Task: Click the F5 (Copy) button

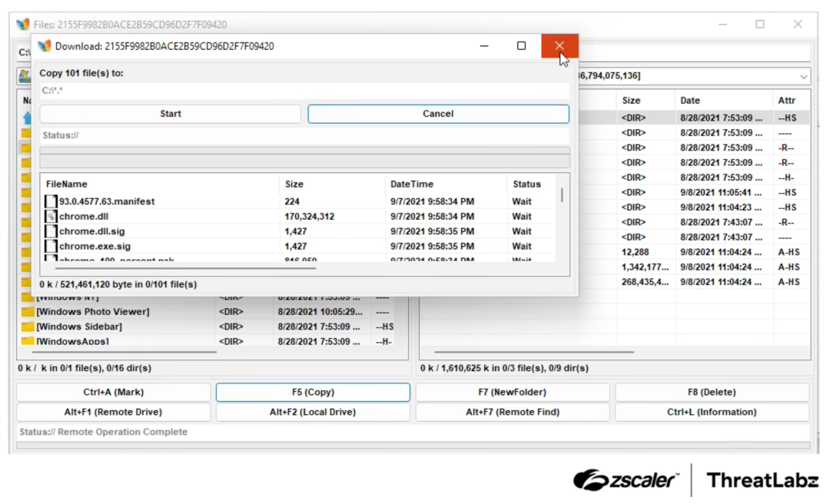Action: (313, 392)
